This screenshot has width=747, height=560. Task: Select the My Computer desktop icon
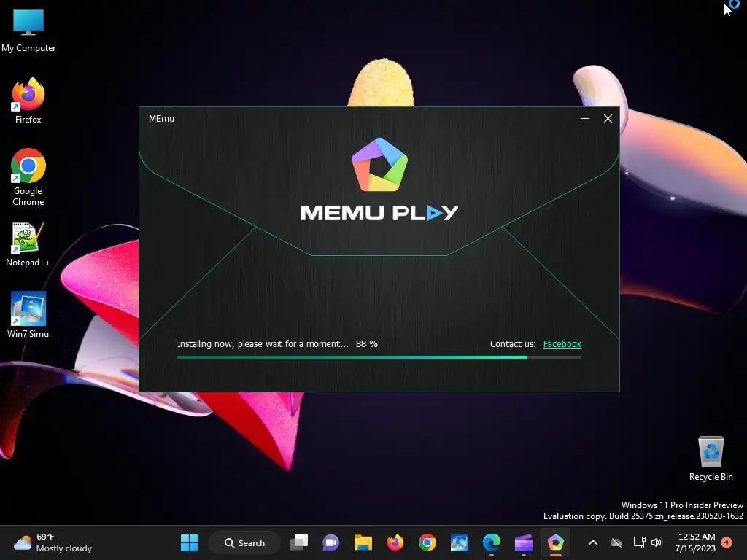28,31
